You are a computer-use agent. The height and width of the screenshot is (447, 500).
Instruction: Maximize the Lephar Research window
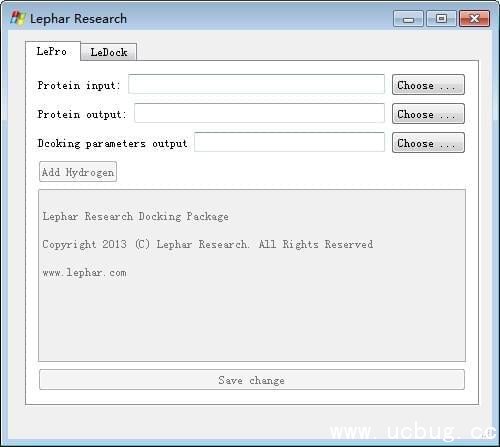(441, 19)
